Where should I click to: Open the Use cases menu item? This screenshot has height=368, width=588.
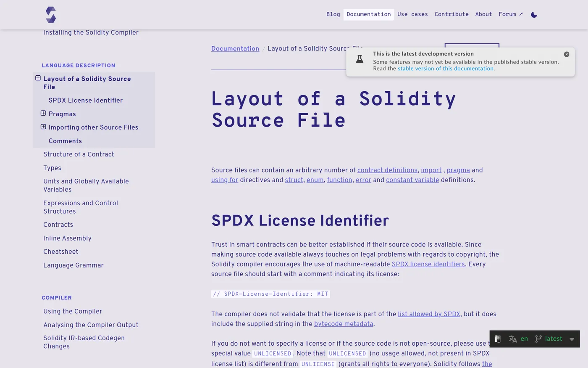pyautogui.click(x=412, y=14)
